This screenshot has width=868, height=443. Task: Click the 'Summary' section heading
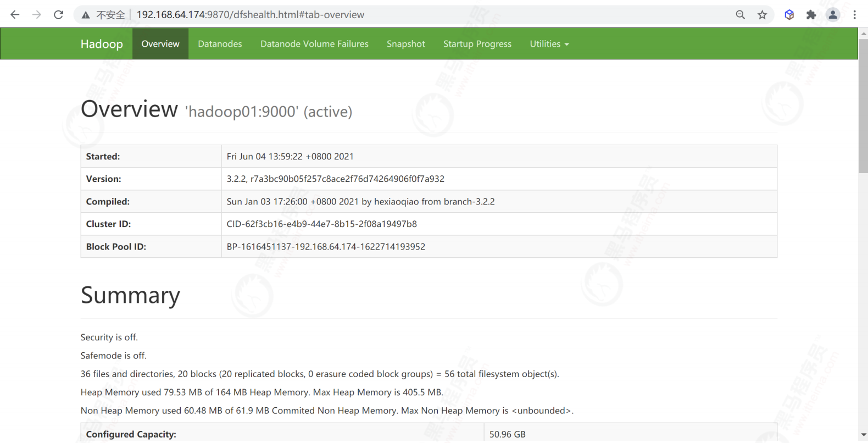130,295
